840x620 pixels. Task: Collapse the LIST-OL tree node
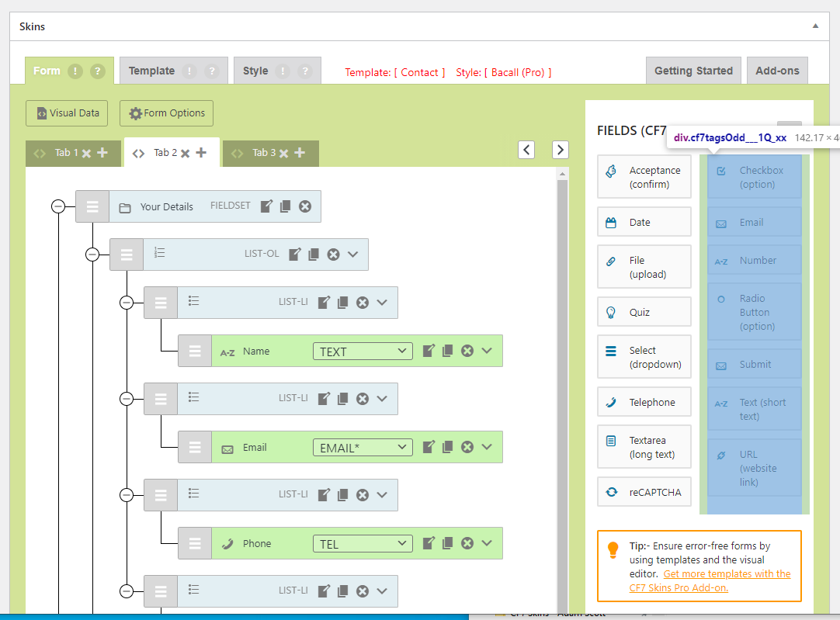pos(92,255)
